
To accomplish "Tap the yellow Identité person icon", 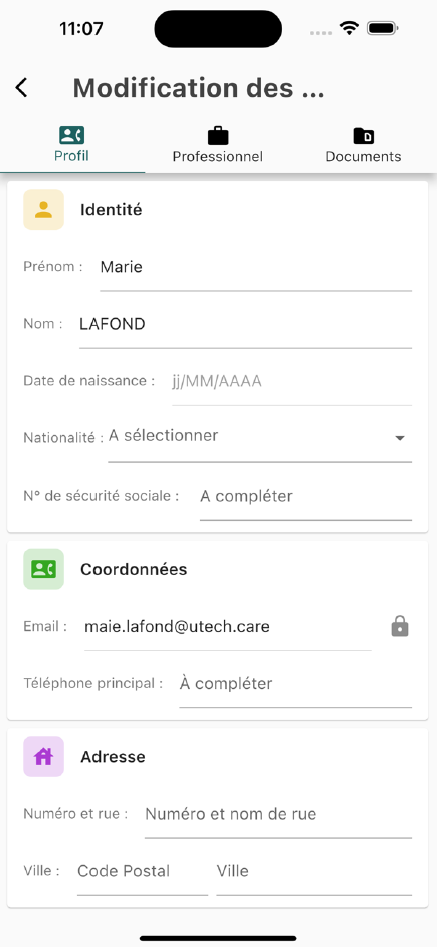I will click(x=43, y=210).
